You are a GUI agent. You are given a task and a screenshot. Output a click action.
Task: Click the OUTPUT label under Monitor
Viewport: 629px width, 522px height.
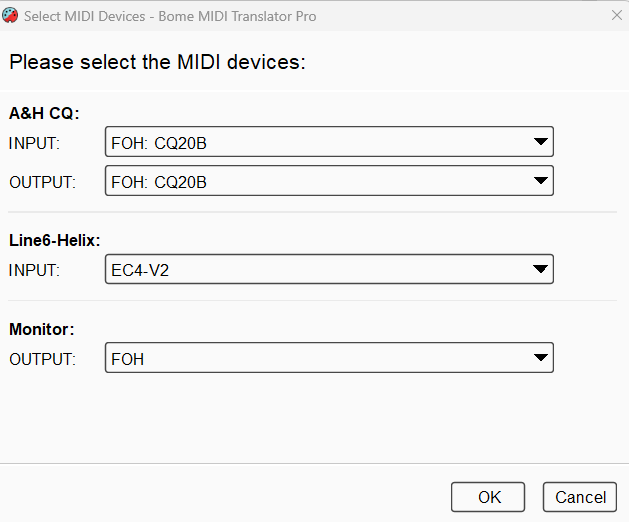42,358
